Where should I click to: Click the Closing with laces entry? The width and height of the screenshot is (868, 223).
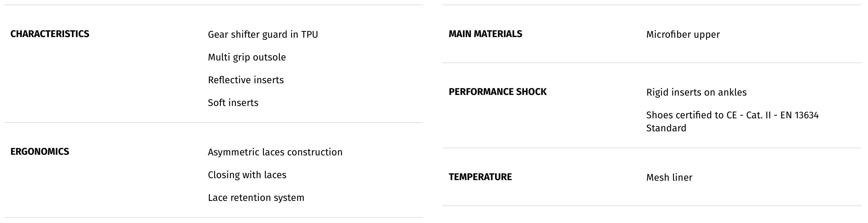point(247,175)
